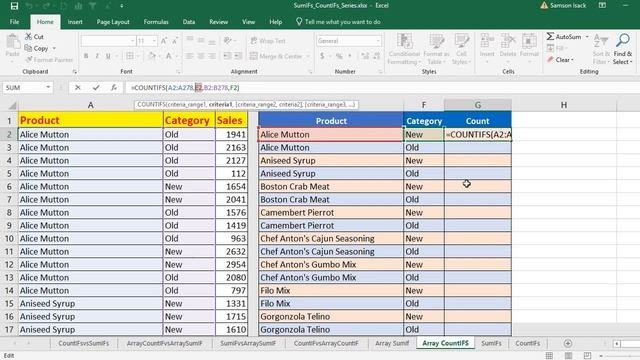Switch to the Insert ribbon tab
The image size is (640, 360).
coord(75,22)
